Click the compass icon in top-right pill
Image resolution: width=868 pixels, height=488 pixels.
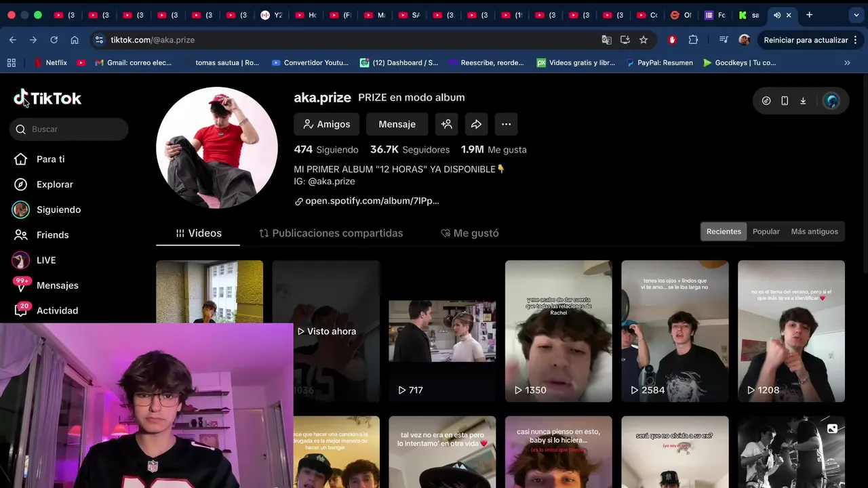[x=766, y=101]
